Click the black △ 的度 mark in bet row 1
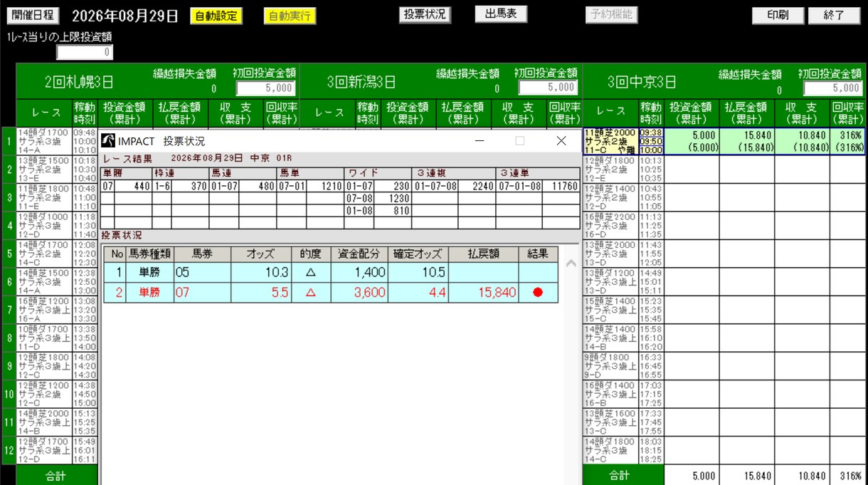This screenshot has width=868, height=485. point(311,273)
